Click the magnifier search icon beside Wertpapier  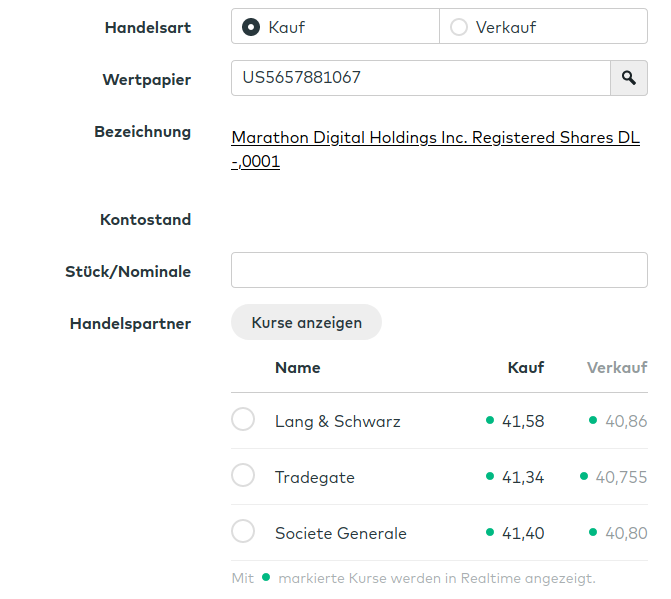click(x=628, y=78)
